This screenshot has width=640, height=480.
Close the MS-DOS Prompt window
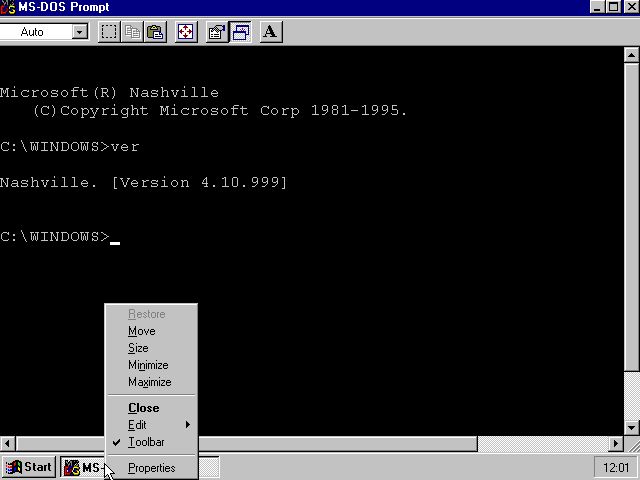(631, 7)
